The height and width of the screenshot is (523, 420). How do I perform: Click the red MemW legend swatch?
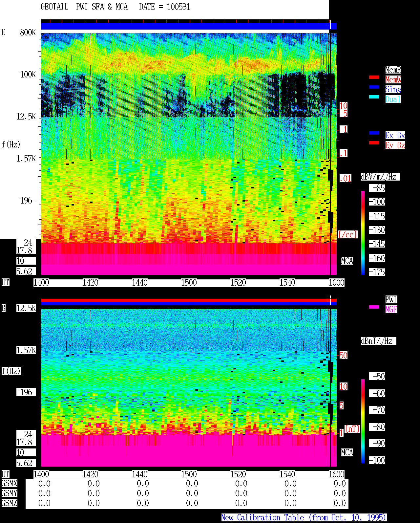[x=374, y=77]
